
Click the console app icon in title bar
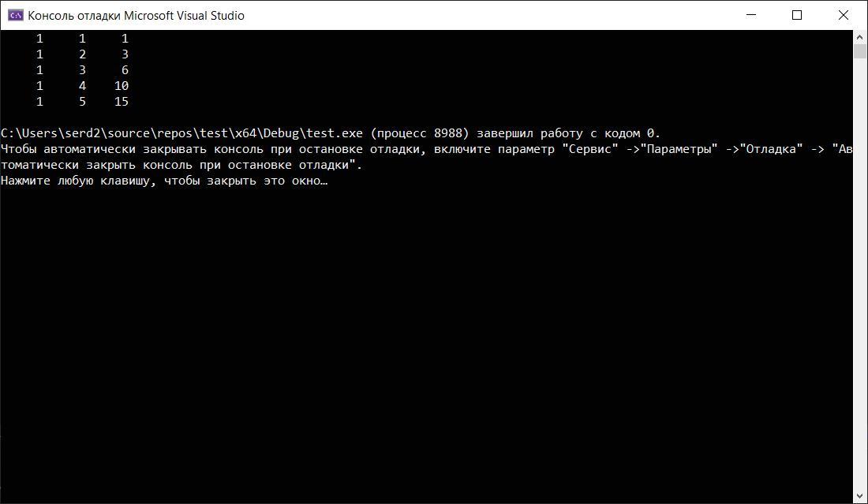[x=15, y=16]
